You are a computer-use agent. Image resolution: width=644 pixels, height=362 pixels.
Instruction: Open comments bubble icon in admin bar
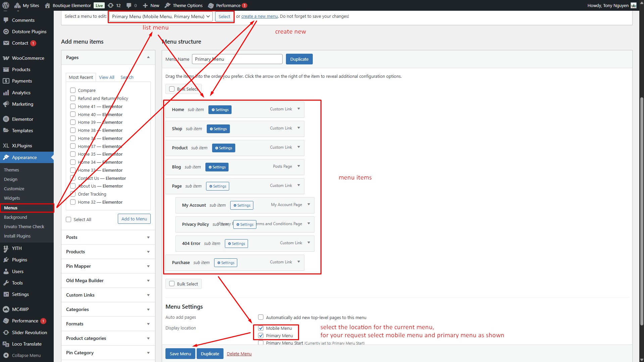pos(129,5)
